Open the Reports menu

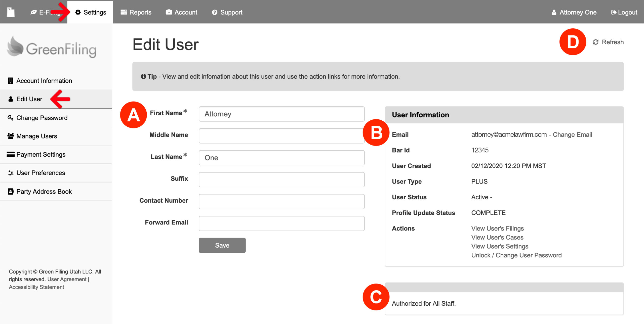click(x=136, y=12)
